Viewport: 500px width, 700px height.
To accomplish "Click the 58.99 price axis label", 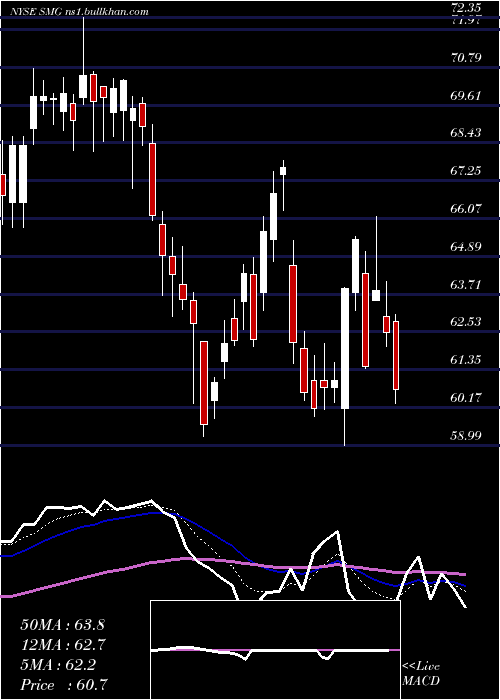I will pos(466,435).
